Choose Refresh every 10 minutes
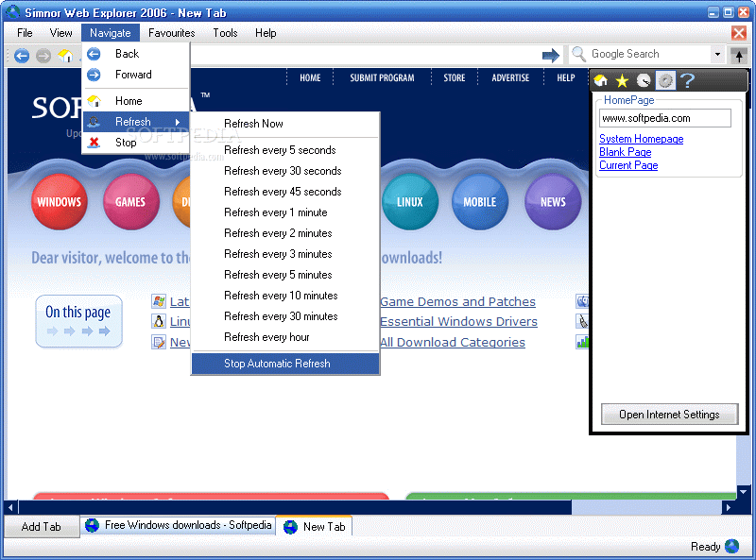The height and width of the screenshot is (560, 756). tap(285, 296)
